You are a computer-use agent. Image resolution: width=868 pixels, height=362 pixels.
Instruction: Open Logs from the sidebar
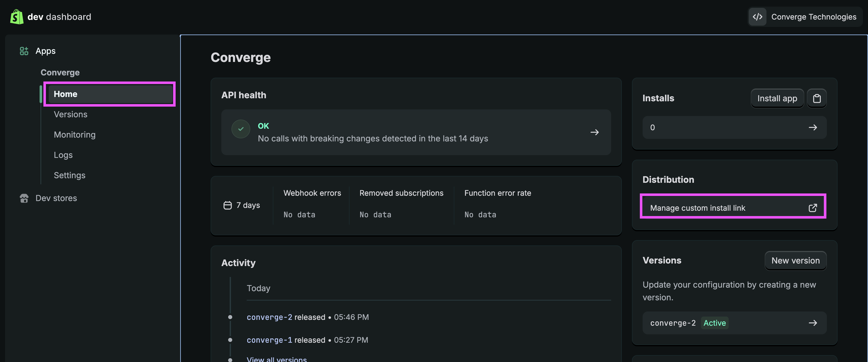(x=63, y=155)
